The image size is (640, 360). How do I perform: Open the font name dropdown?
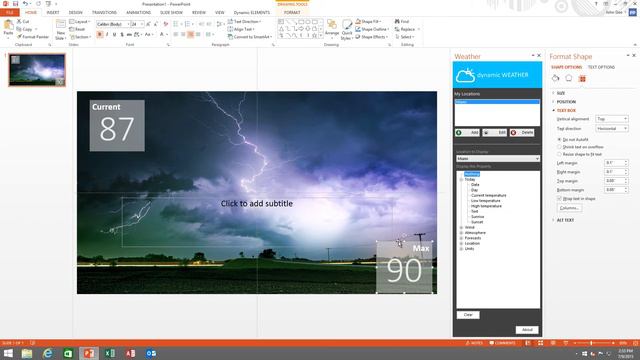click(128, 24)
